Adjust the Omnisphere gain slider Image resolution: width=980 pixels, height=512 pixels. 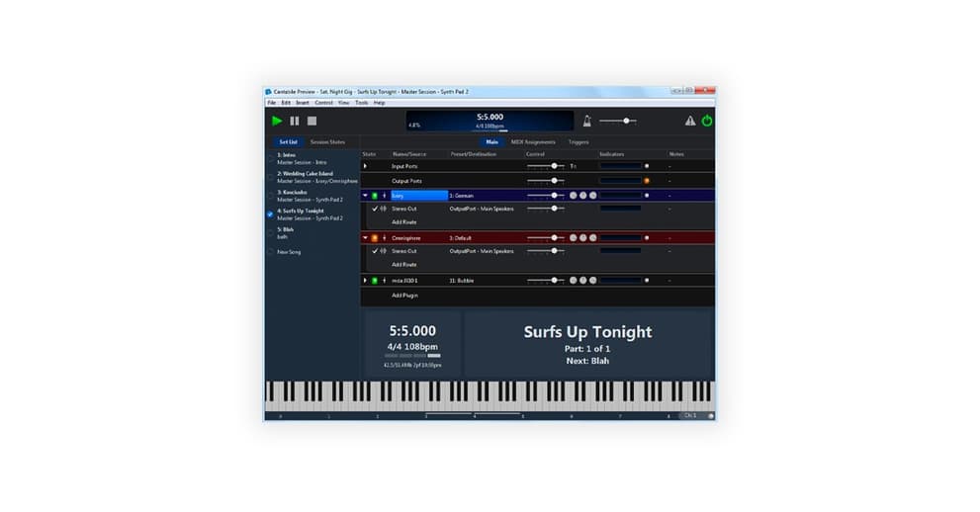tap(546, 238)
